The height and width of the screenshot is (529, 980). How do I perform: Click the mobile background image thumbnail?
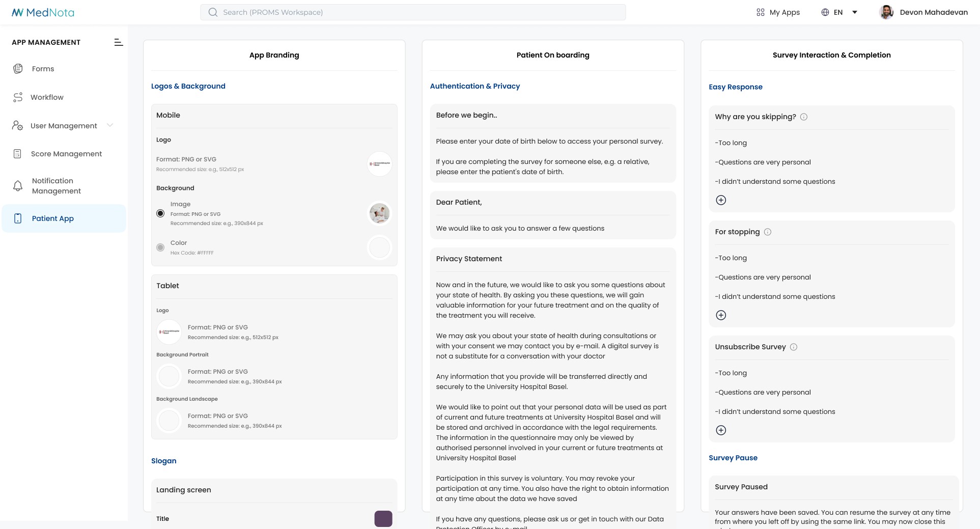[x=380, y=213]
